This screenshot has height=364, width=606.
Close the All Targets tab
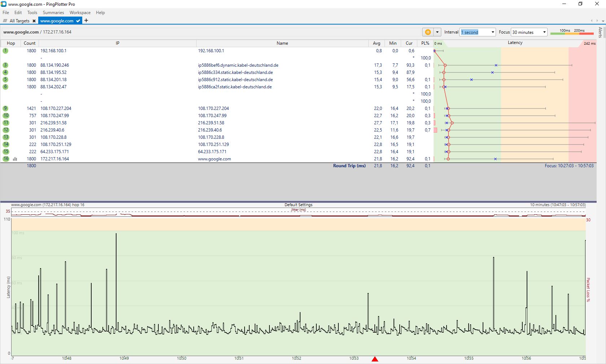point(34,21)
